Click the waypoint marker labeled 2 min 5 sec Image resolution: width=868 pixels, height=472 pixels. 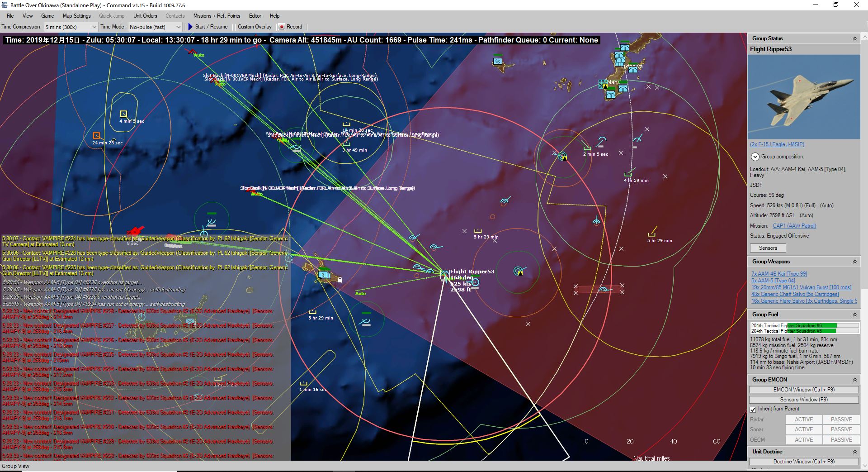[x=587, y=148]
